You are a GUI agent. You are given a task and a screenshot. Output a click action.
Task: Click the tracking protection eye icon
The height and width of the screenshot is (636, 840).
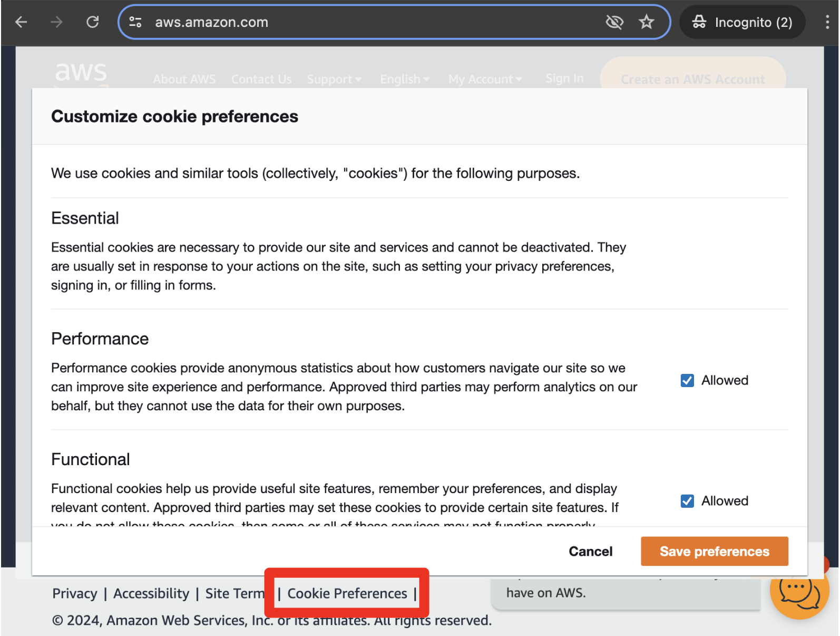click(614, 22)
